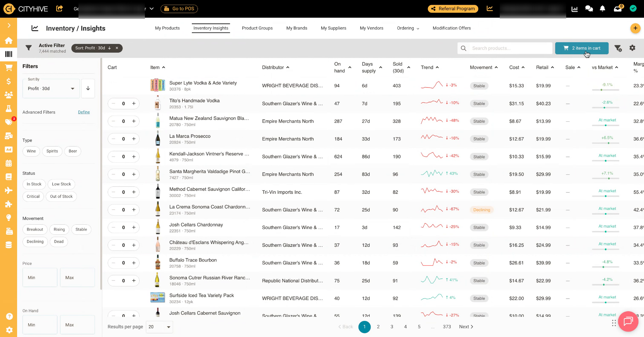Click the Define advanced filters link

tap(84, 112)
